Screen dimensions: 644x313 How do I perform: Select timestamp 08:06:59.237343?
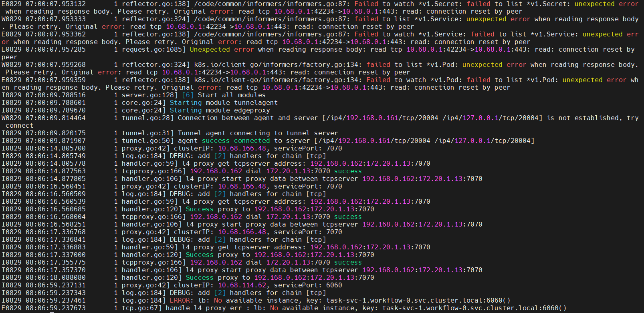click(x=56, y=293)
